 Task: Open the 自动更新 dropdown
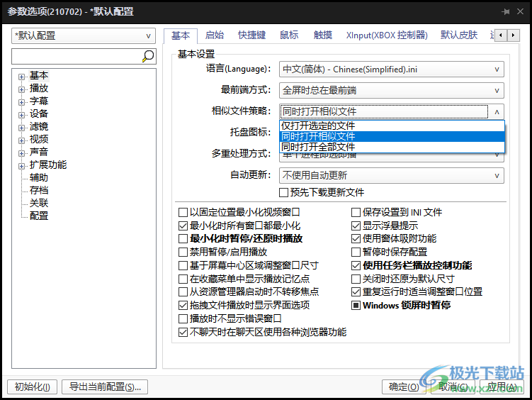(x=391, y=175)
